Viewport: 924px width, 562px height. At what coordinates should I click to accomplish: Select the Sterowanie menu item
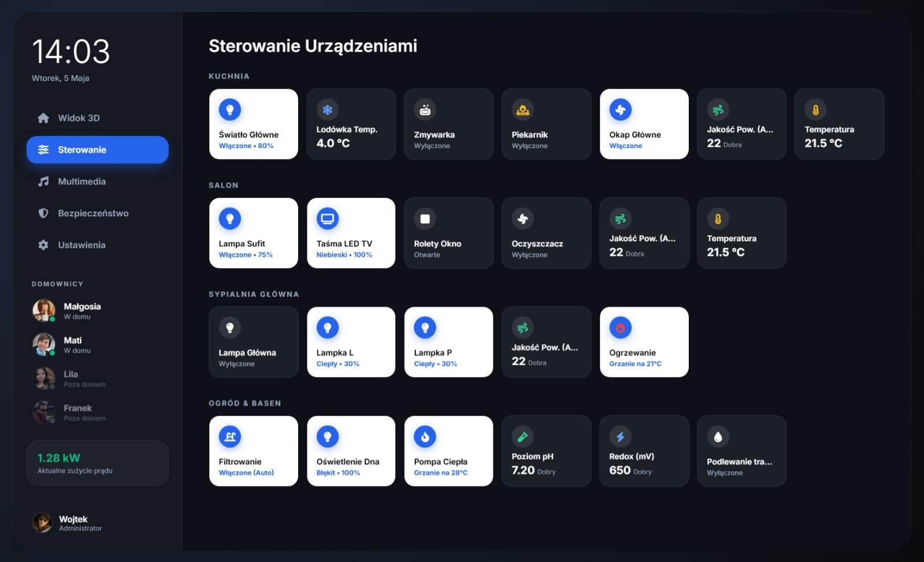pos(97,150)
